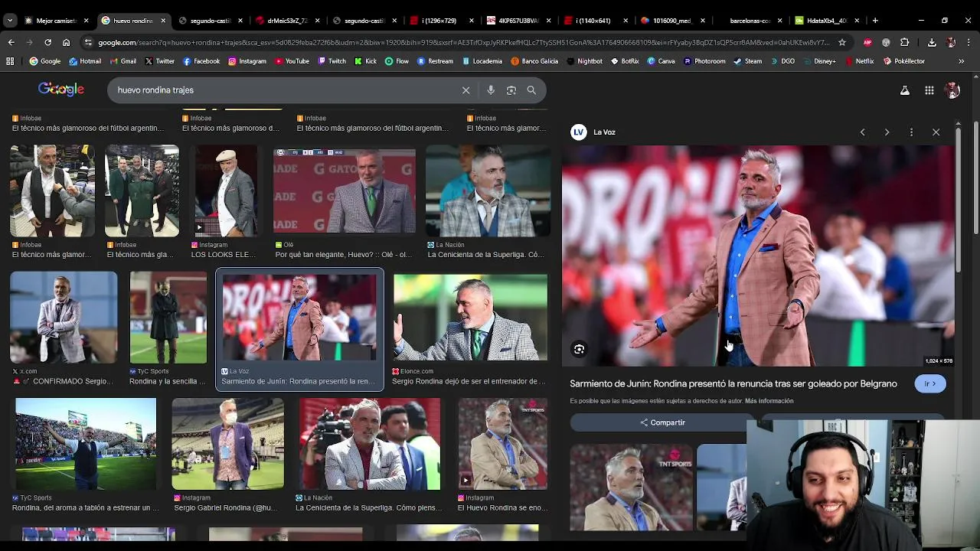The image size is (980, 551).
Task: Open the YouTube bookmark
Action: pos(292,61)
